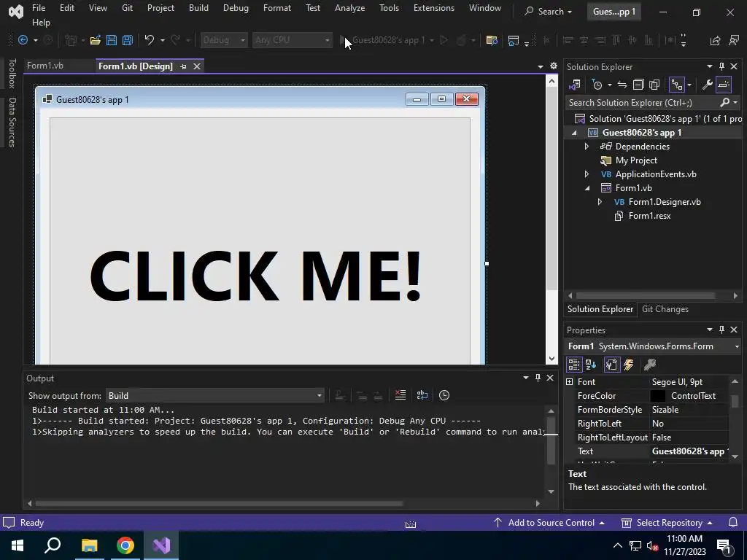Click the Clear All icon in Output toolbar
Screen dimensions: 747x560
(400, 395)
